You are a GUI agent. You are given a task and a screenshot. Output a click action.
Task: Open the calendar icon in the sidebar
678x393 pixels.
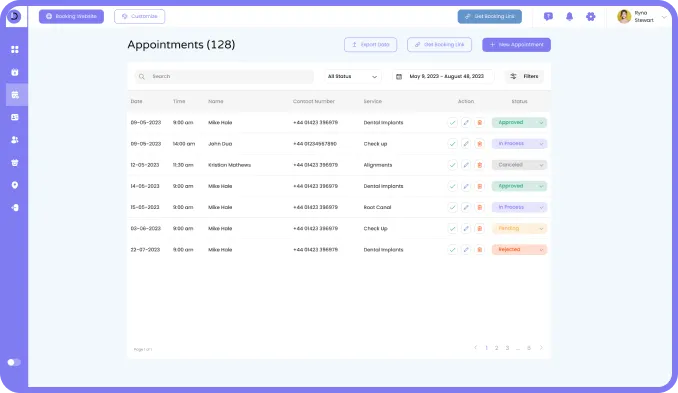(x=15, y=72)
